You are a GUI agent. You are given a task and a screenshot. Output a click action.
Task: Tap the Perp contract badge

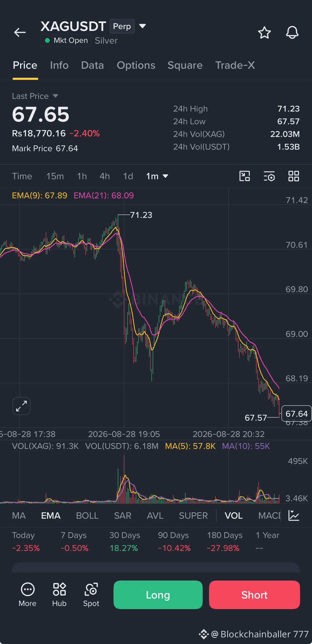coord(122,26)
